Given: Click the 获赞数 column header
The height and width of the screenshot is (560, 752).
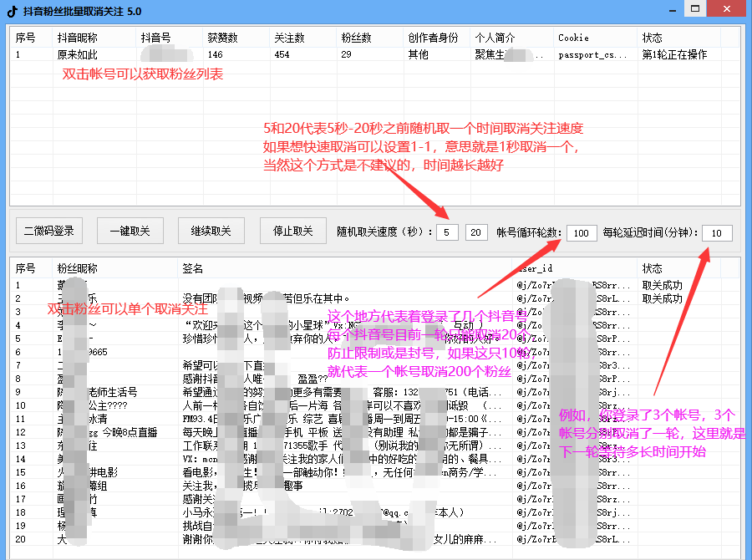Looking at the screenshot, I should 236,38.
